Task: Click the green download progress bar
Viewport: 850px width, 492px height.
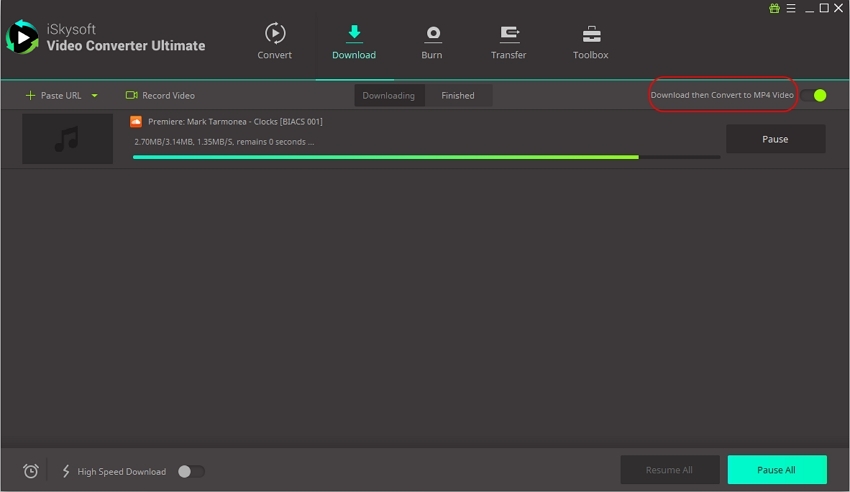Action: coord(385,157)
